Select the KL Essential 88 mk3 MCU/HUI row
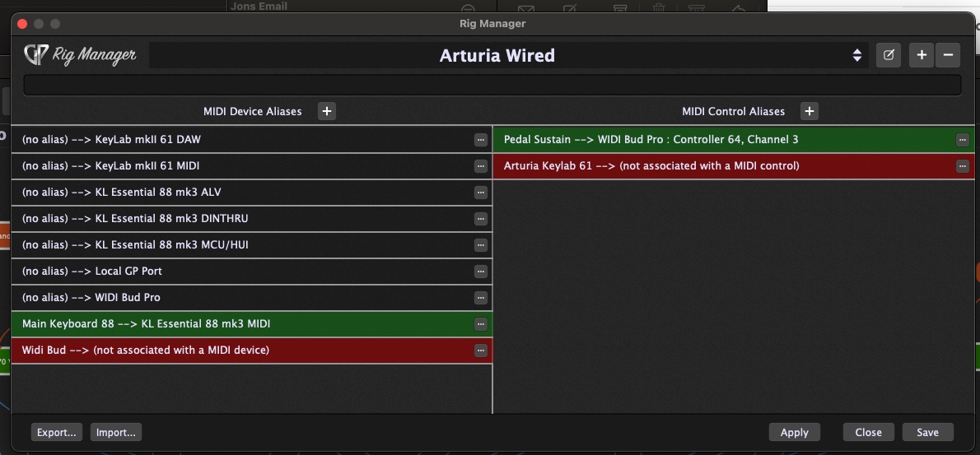 click(x=251, y=245)
